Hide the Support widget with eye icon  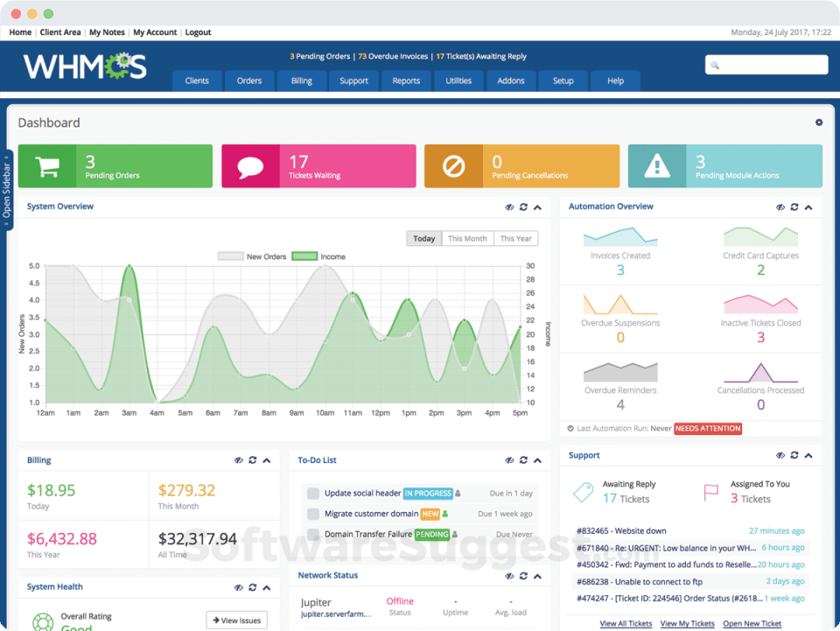click(x=780, y=455)
